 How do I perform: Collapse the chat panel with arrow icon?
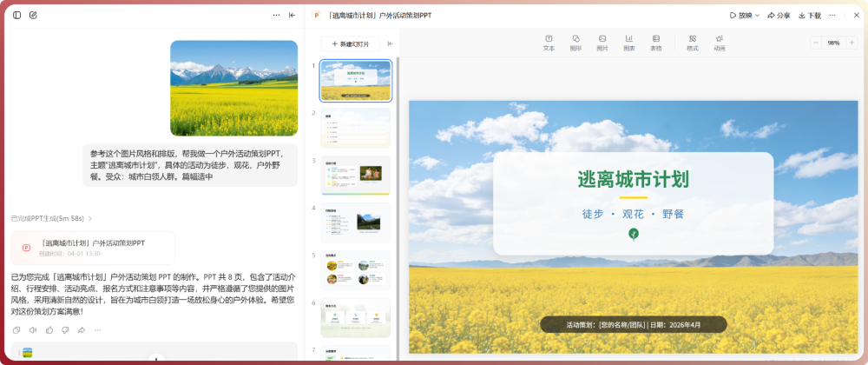coord(293,16)
